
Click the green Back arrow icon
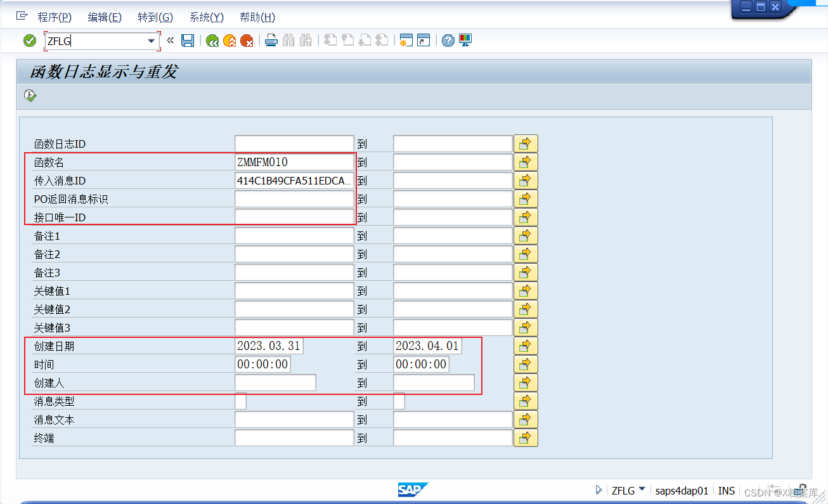[212, 41]
